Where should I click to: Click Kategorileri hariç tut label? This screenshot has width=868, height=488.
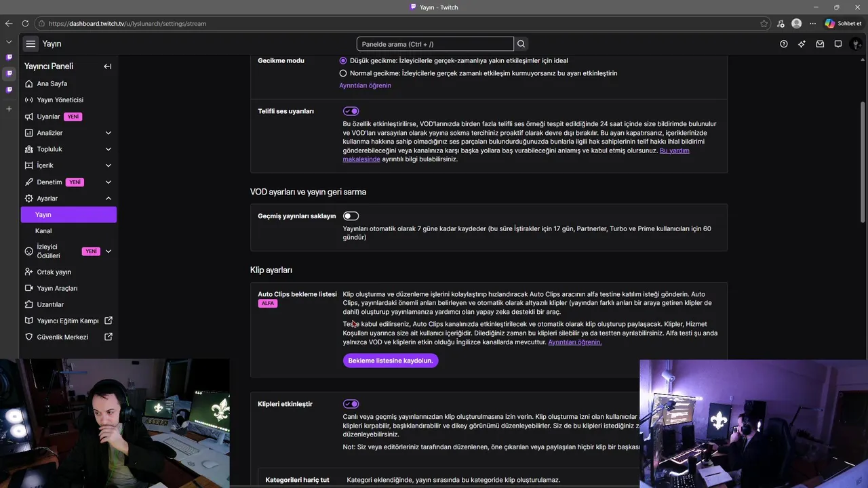click(297, 480)
